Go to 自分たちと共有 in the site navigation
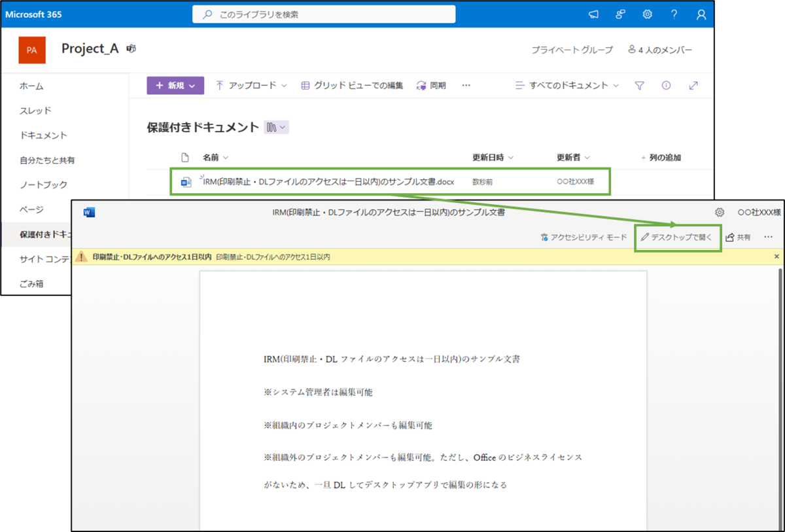Image resolution: width=785 pixels, height=532 pixels. (x=47, y=160)
